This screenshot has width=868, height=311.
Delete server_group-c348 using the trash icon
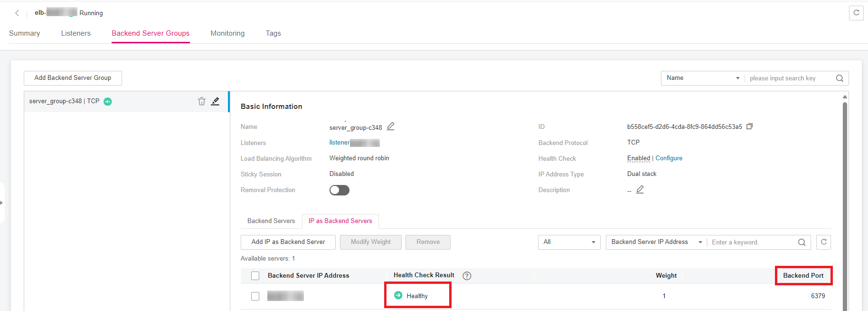coord(202,101)
